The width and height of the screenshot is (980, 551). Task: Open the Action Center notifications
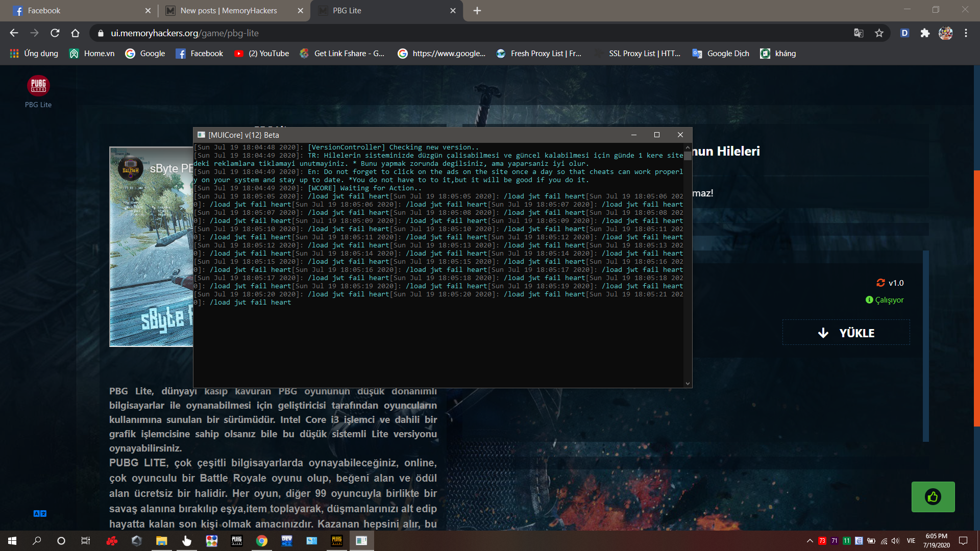pos(964,541)
